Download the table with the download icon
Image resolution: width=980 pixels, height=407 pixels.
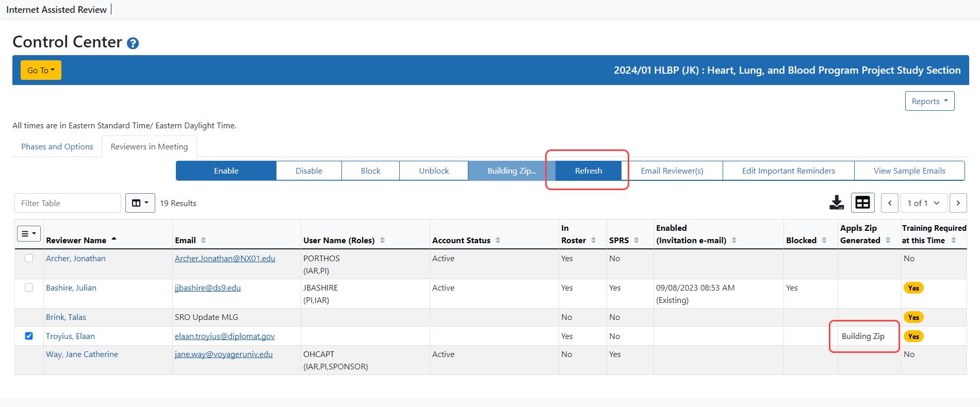click(836, 203)
